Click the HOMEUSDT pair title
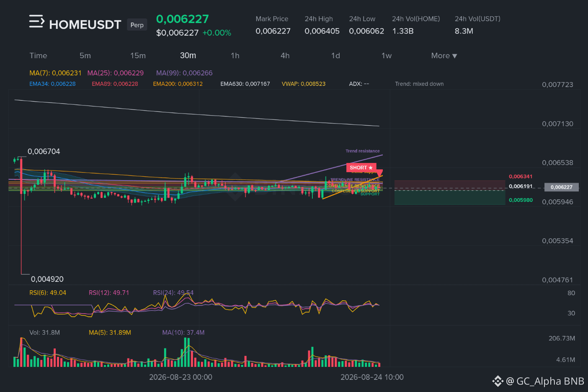Screen dimensions: 588x392 85,25
